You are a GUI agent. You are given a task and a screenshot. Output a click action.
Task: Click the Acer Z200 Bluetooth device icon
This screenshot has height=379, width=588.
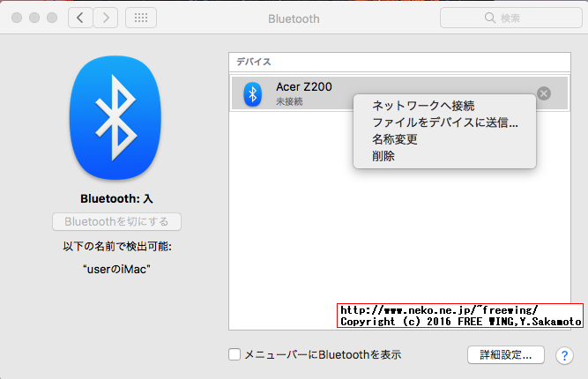coord(253,93)
